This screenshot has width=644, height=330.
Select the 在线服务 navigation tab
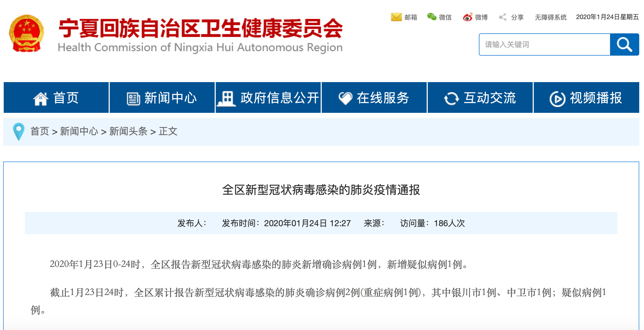point(383,98)
